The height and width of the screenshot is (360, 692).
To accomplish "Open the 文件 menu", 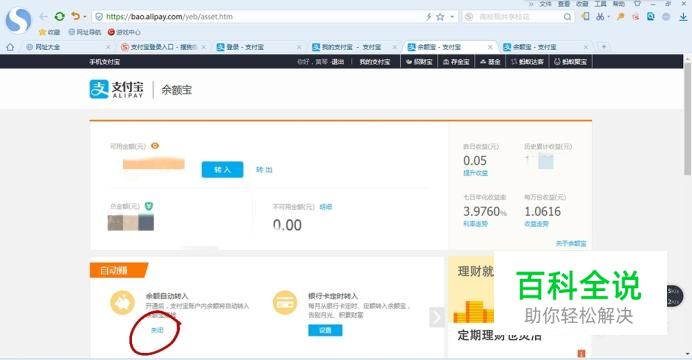I will [x=545, y=4].
